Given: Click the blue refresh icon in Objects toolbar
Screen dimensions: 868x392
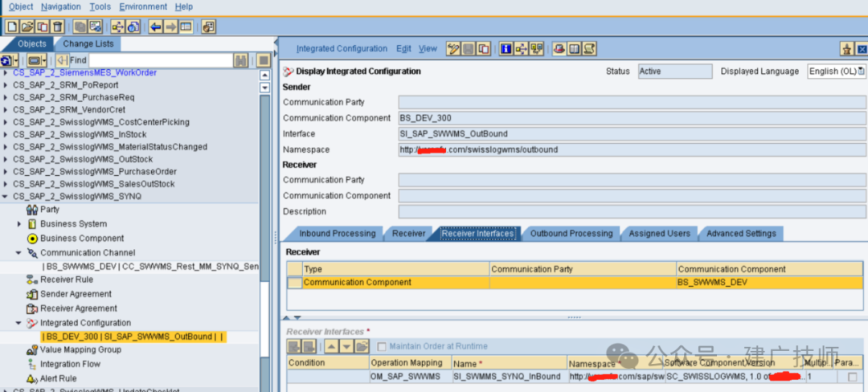Looking at the screenshot, I should tap(6, 59).
